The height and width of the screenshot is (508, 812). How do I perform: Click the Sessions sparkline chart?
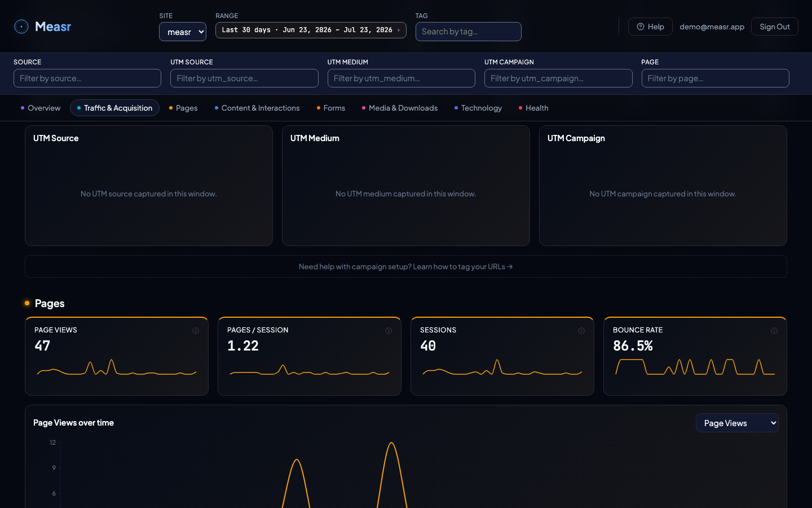[x=502, y=367]
